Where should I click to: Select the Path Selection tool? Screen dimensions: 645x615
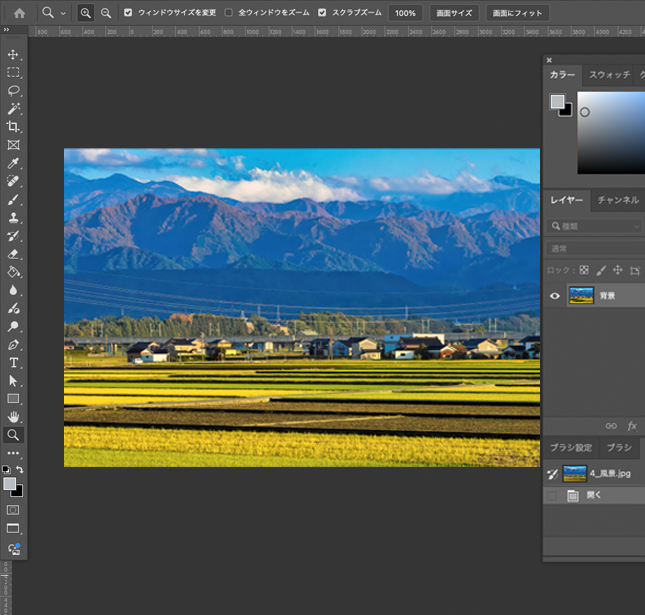[13, 381]
